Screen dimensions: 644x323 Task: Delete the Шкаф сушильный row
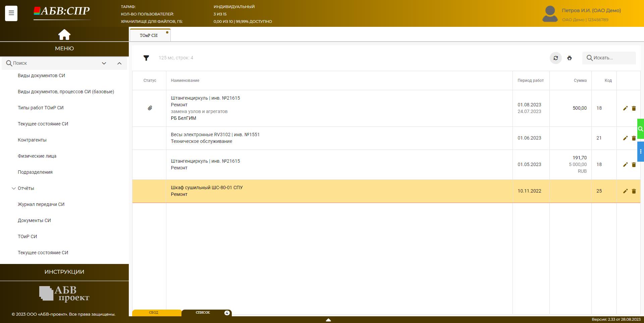pyautogui.click(x=634, y=191)
